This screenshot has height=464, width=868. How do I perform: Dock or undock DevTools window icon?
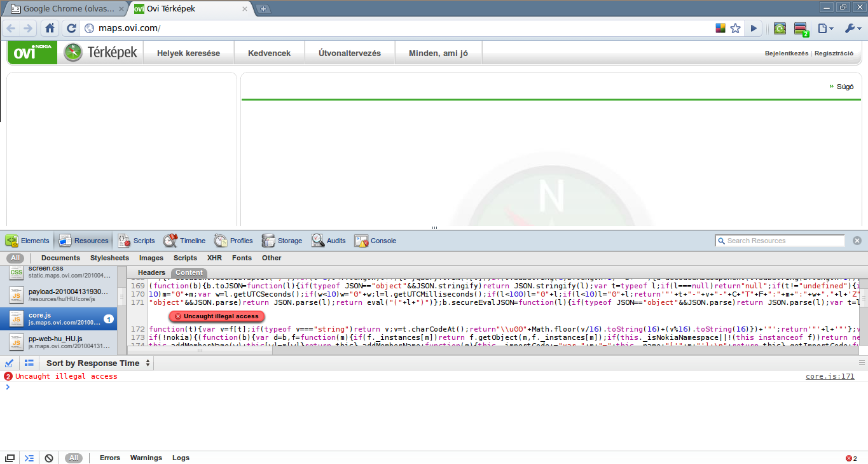tap(10, 458)
